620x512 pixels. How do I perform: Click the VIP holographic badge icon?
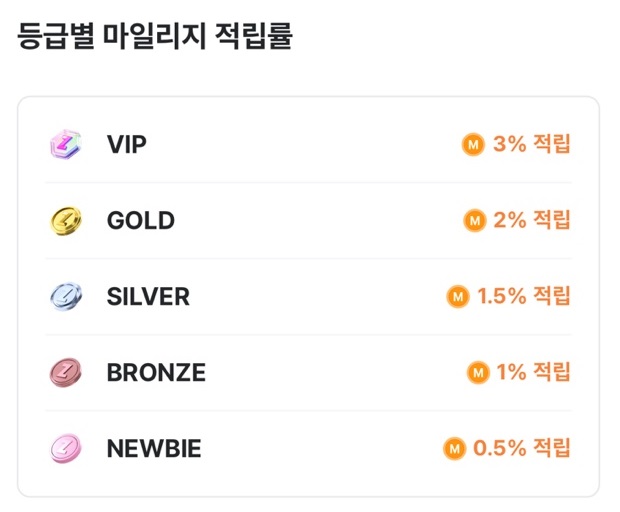[66, 144]
